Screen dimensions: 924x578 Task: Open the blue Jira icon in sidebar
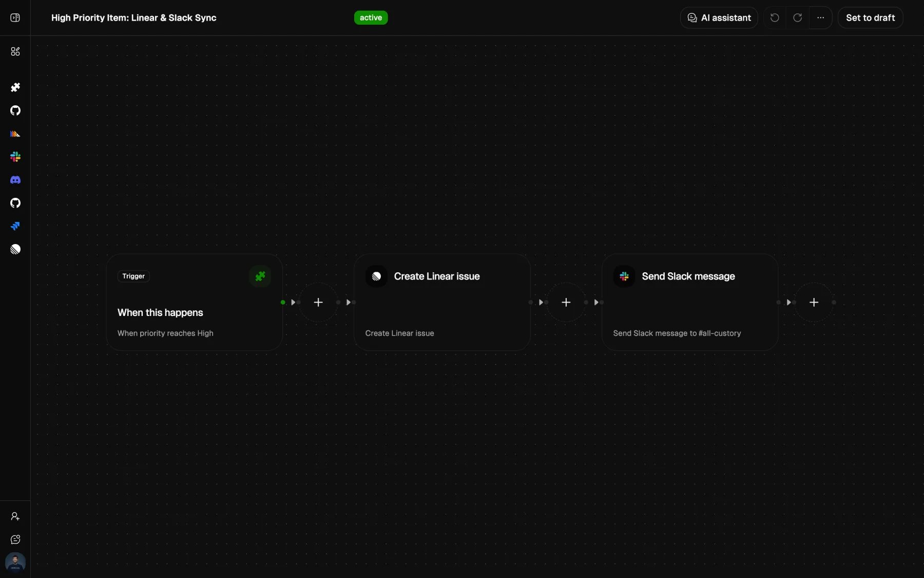pos(15,226)
